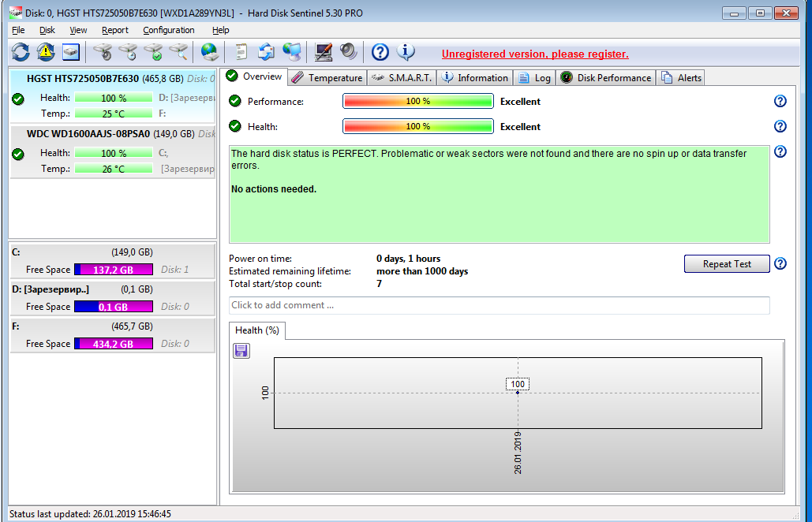The image size is (812, 522).
Task: Click the speaker sound toolbar icon
Action: [x=349, y=52]
